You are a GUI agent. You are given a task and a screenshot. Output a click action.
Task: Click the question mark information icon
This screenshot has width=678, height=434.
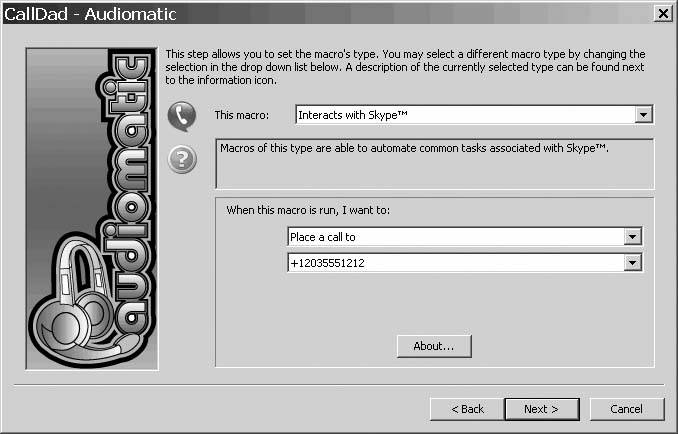[181, 159]
